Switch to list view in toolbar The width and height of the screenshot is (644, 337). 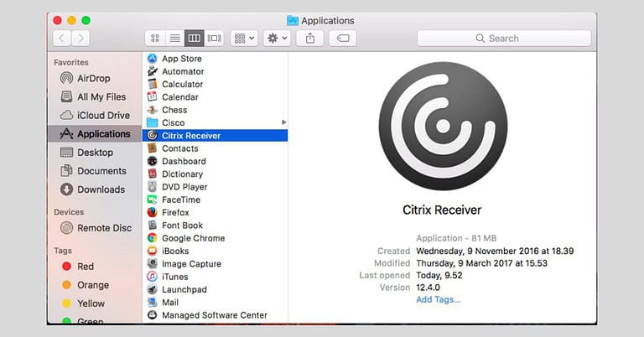click(175, 39)
